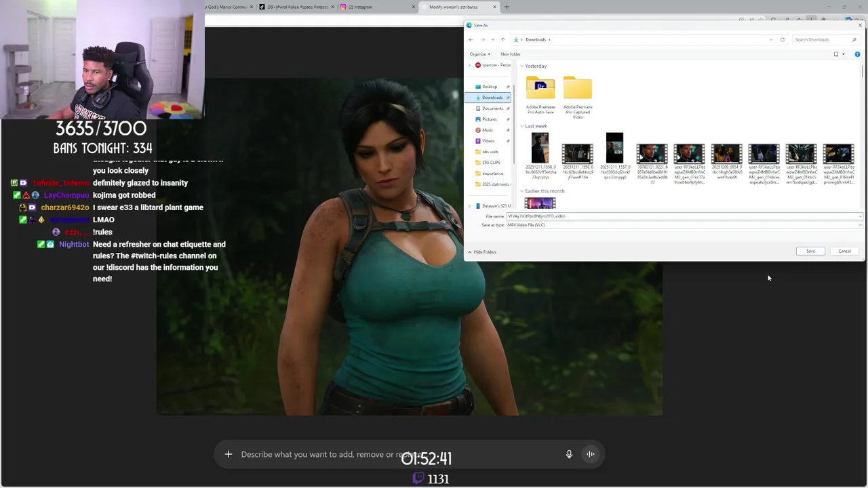Select Documents in navigation pane
868x488 pixels.
(x=489, y=108)
